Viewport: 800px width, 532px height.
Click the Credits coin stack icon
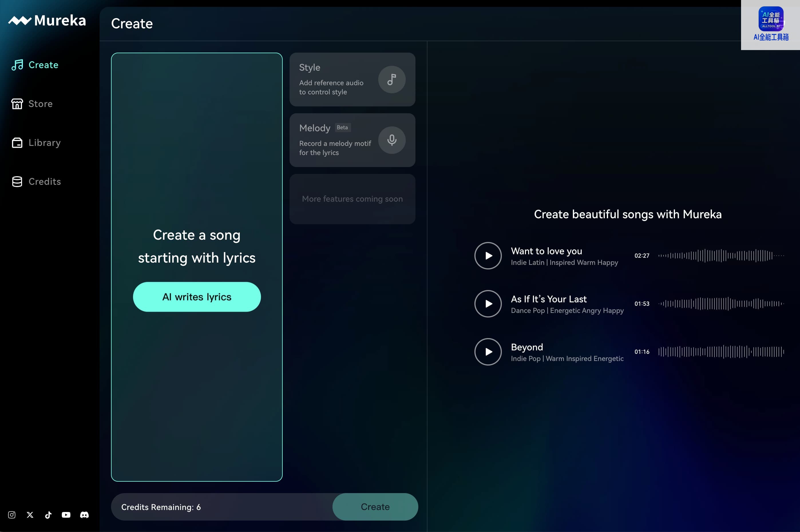click(x=17, y=182)
